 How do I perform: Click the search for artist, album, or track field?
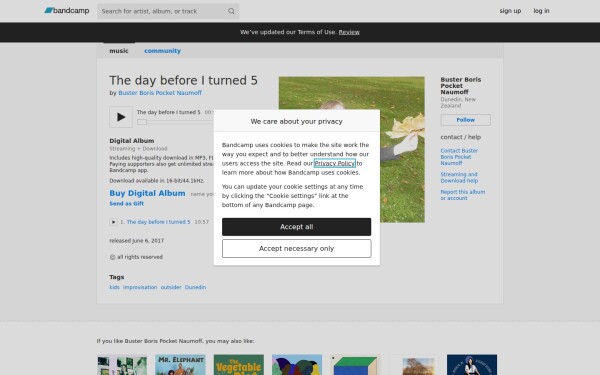(x=168, y=11)
